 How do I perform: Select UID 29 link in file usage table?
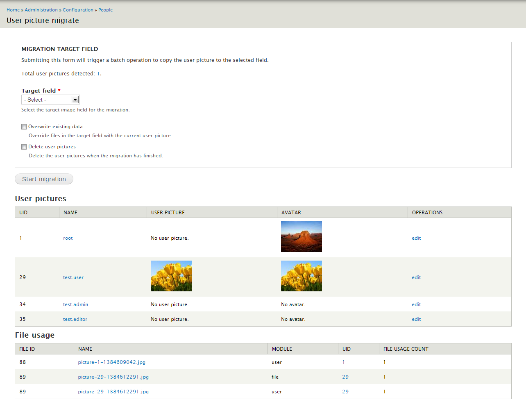[345, 377]
